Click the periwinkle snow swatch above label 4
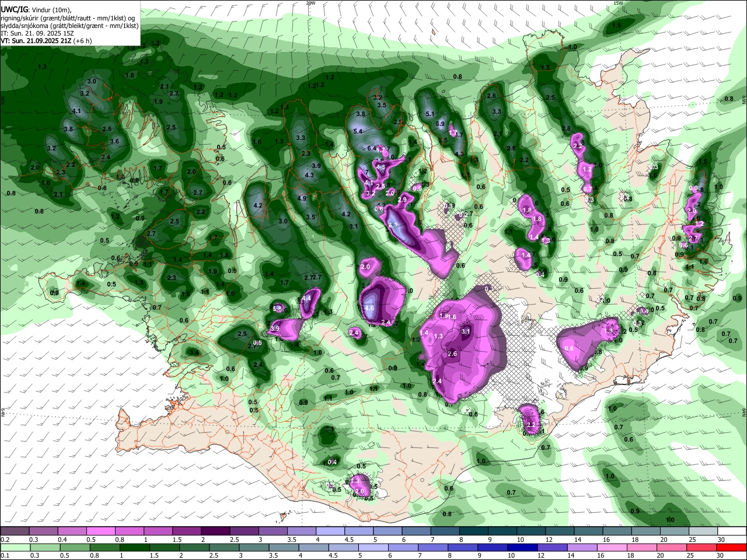Screen dimensions: 747x560 point(330,531)
